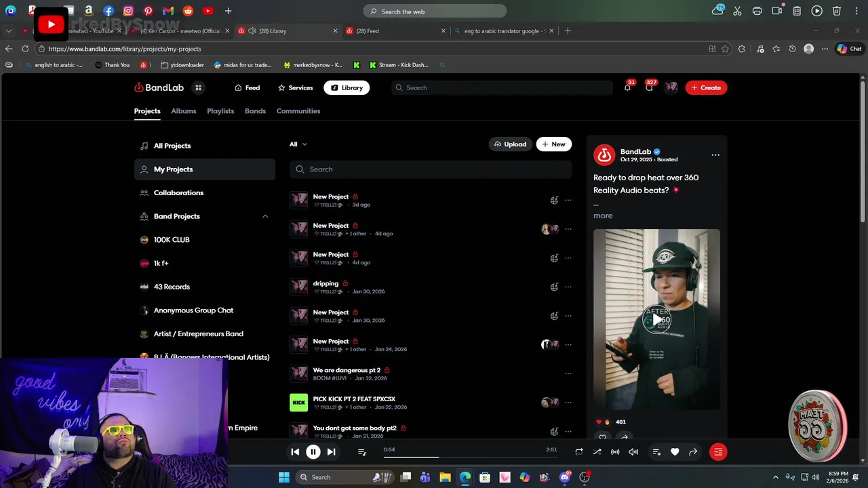Open the browser tab list chevron

pyautogui.click(x=9, y=30)
